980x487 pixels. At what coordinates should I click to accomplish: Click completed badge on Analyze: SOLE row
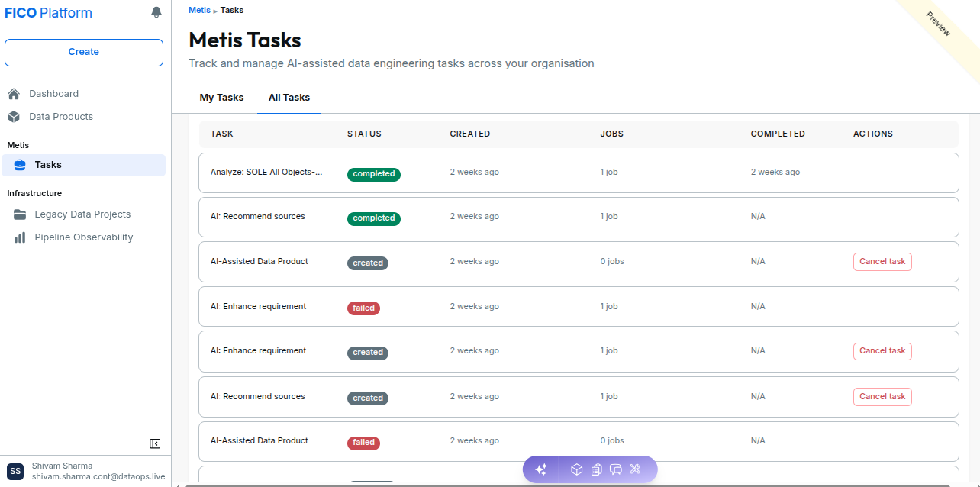pyautogui.click(x=374, y=174)
